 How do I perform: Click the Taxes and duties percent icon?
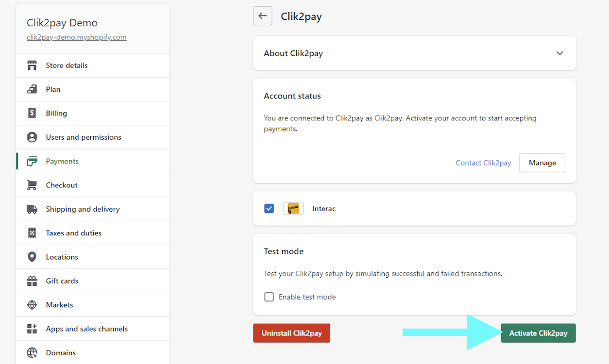(x=32, y=233)
